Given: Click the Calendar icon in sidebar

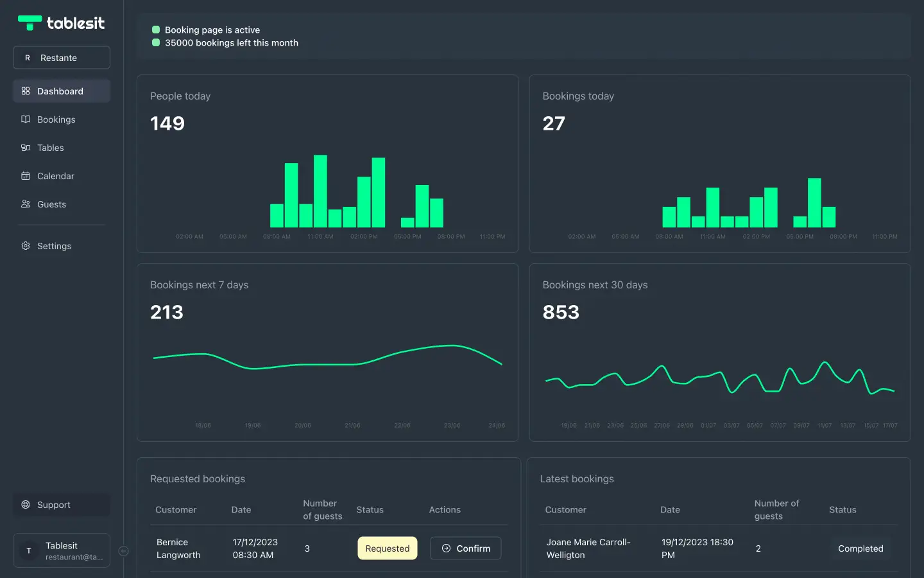Looking at the screenshot, I should [x=26, y=176].
